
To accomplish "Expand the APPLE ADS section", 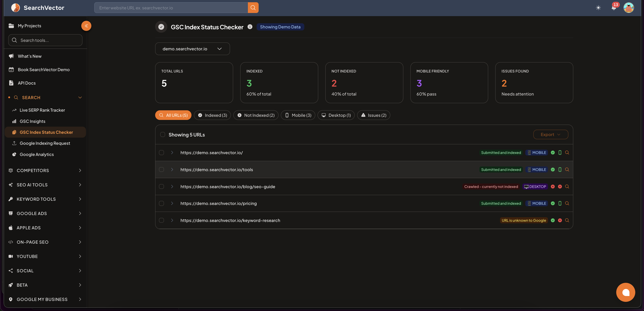I will click(45, 228).
